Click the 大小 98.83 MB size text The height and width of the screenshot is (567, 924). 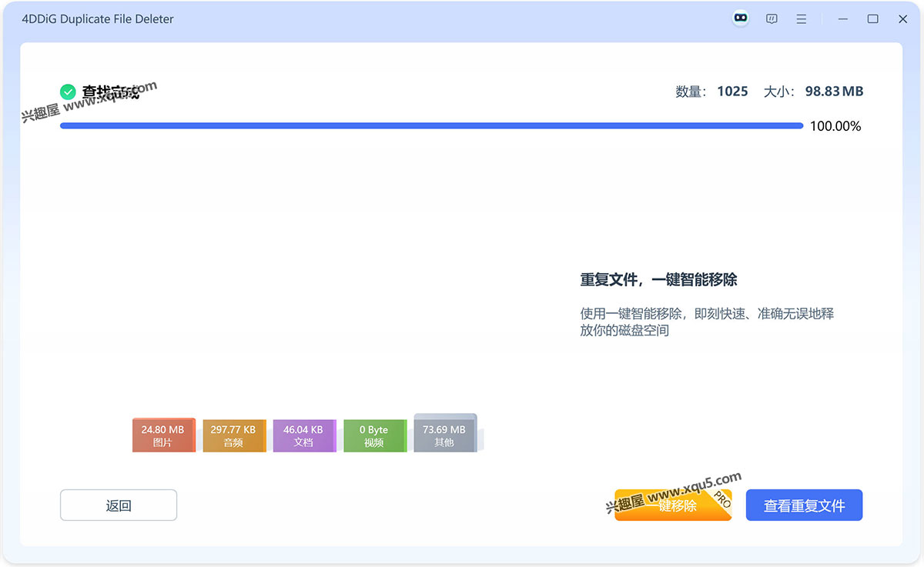[x=813, y=92]
